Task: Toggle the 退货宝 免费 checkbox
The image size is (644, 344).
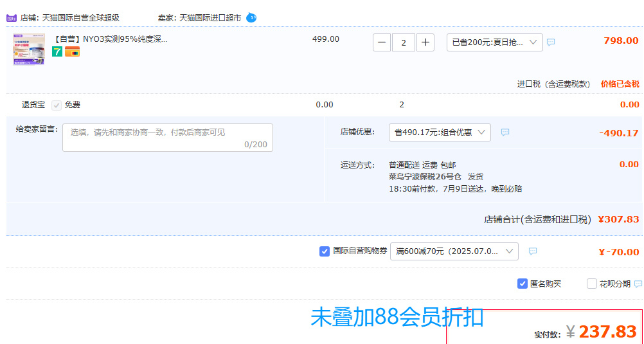Action: pos(57,105)
